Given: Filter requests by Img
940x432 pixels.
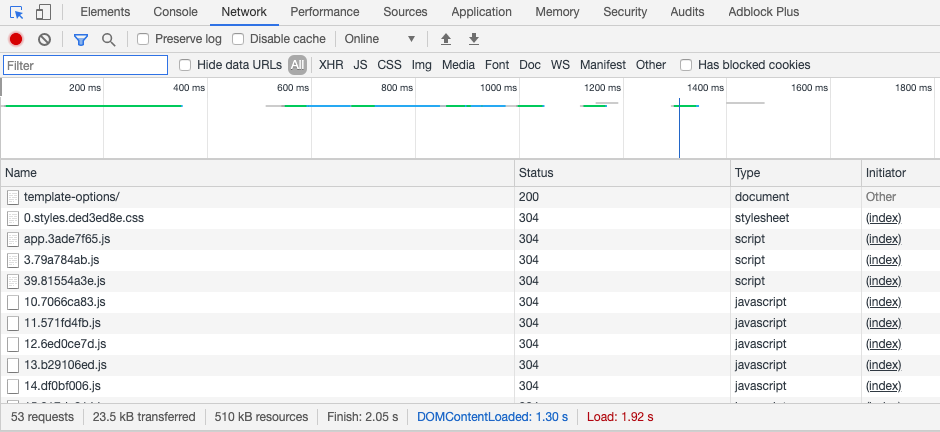Looking at the screenshot, I should (421, 65).
